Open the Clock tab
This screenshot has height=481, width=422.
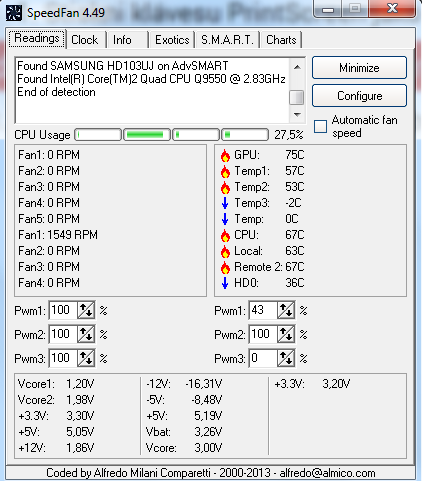85,40
